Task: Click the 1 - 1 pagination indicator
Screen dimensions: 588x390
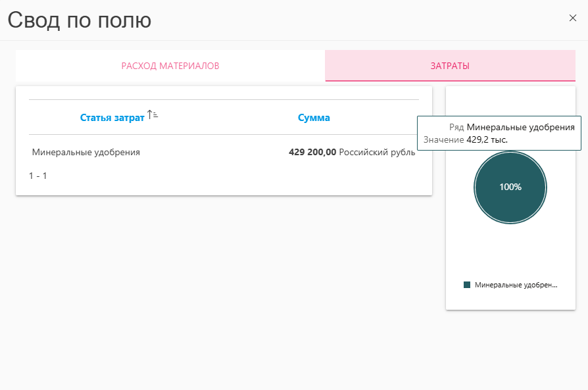Action: (38, 176)
